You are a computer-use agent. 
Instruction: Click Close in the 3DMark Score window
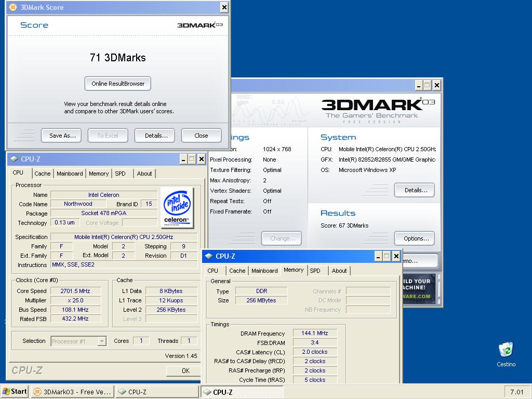pyautogui.click(x=201, y=136)
